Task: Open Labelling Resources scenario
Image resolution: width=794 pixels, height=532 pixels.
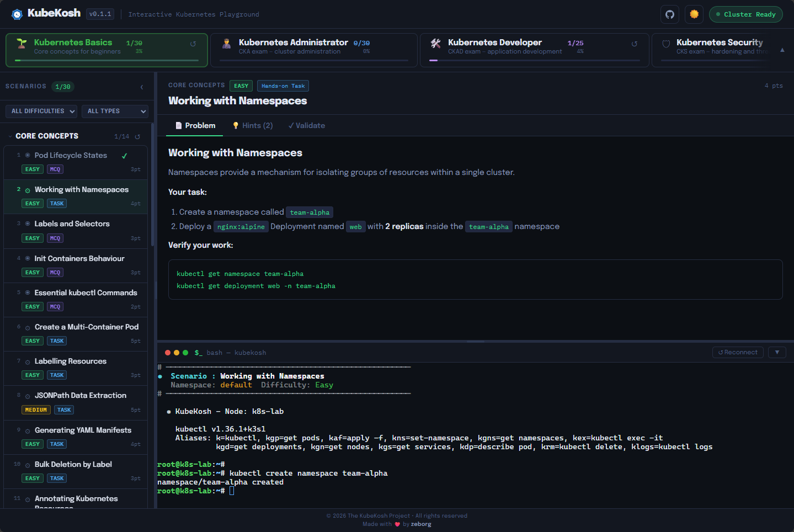Action: tap(76, 368)
